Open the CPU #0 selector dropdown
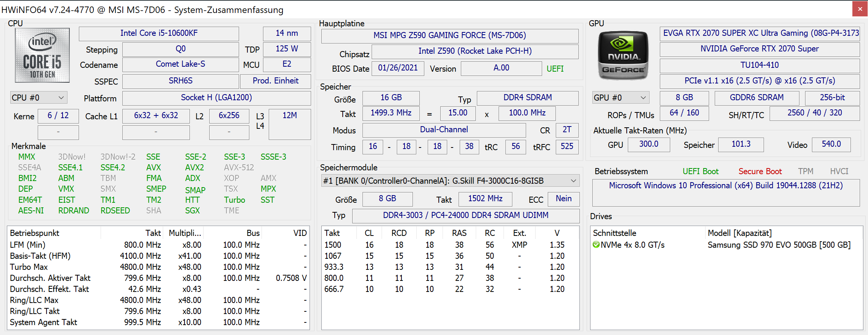868x335 pixels. point(39,98)
